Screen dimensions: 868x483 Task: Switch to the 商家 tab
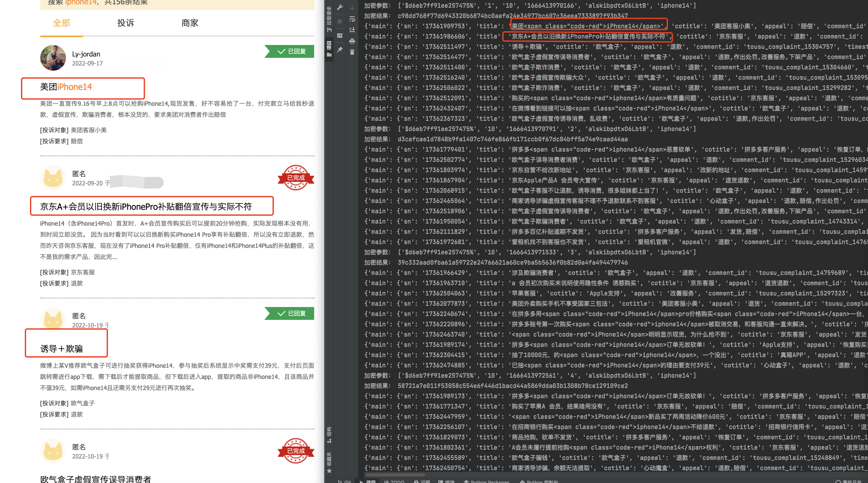click(x=190, y=23)
